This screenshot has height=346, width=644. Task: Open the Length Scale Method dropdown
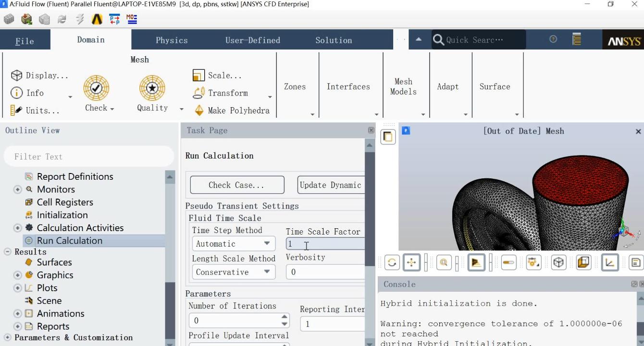point(234,272)
